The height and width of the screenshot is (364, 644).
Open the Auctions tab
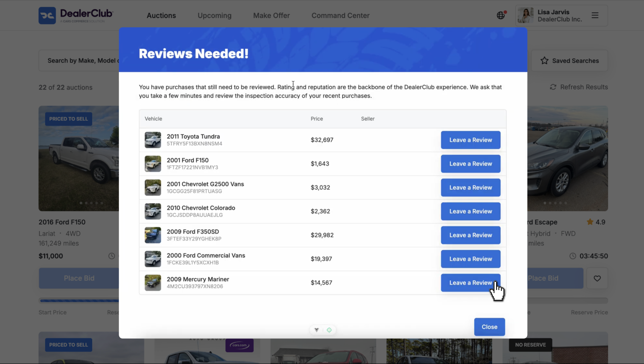161,15
